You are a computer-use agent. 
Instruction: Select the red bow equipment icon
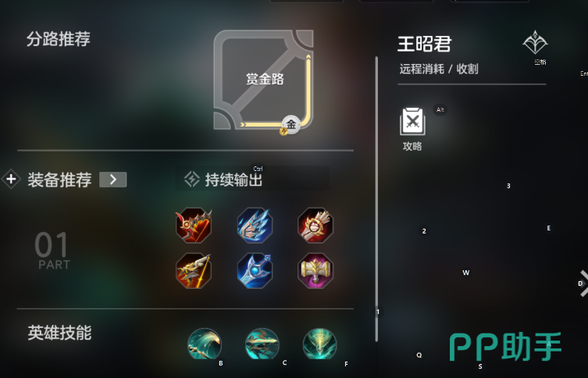pos(194,226)
